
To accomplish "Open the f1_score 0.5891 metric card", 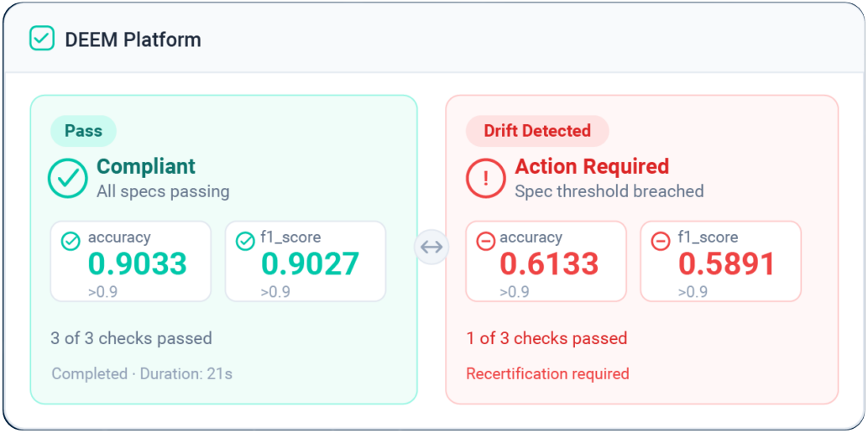I will [x=721, y=261].
